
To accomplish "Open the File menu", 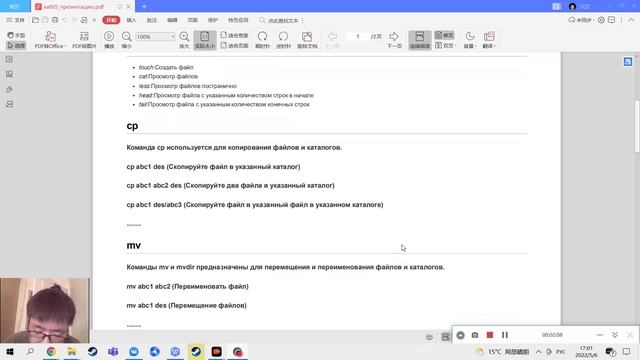I will [16, 20].
